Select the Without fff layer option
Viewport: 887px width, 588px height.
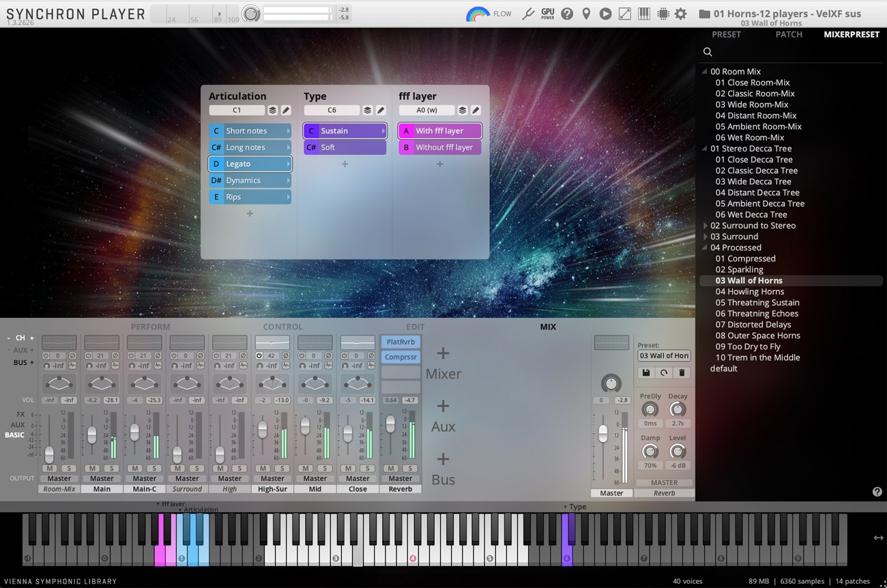440,147
